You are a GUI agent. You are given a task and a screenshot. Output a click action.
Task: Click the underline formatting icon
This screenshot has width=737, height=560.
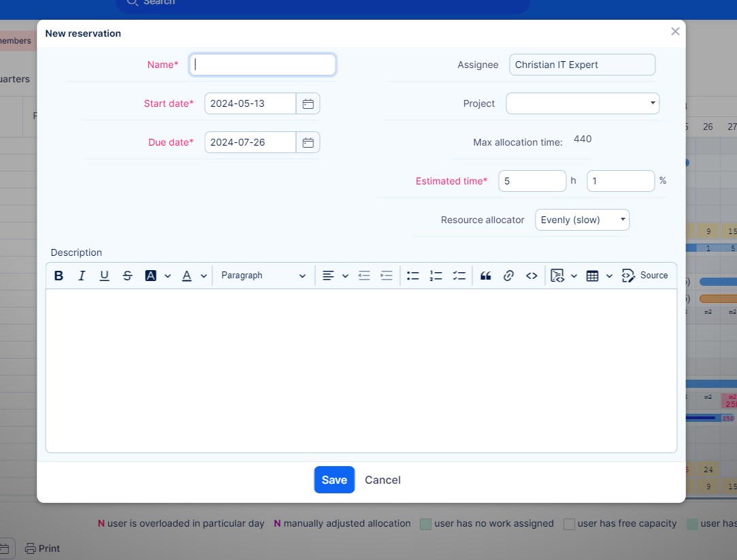(x=104, y=276)
